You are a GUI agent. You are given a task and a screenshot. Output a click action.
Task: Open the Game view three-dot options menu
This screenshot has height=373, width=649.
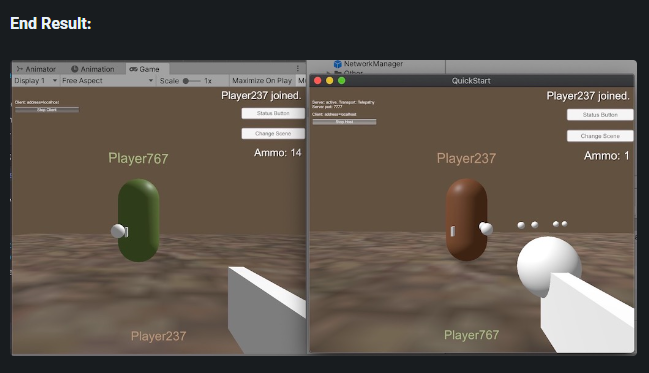[298, 68]
